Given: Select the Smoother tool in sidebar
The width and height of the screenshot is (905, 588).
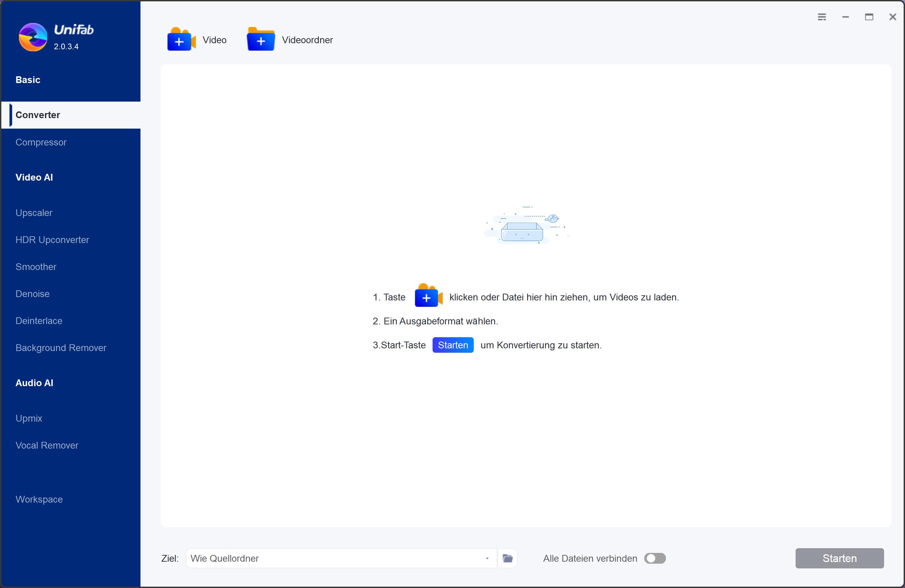Looking at the screenshot, I should pos(36,267).
